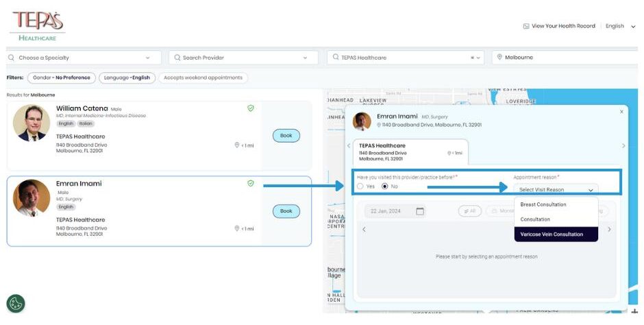
Task: Click search icon in Choose a Specialty
Action: (x=12, y=58)
